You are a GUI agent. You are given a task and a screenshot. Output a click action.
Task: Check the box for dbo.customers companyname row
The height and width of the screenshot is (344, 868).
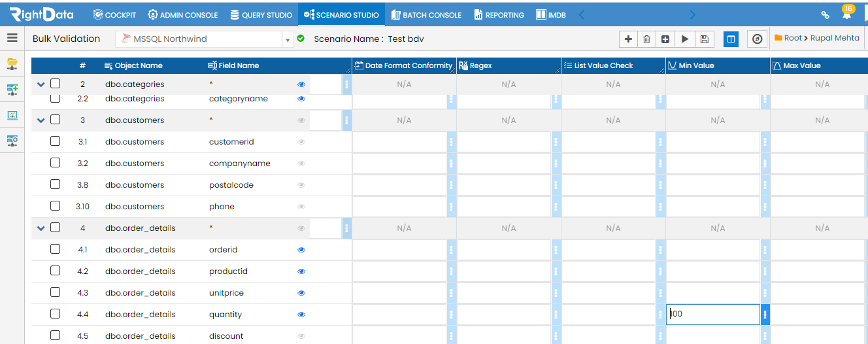point(56,163)
